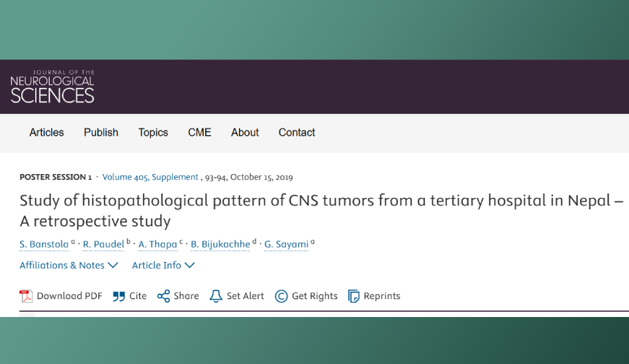Click the POSTER SESSION 1 label
629x364 pixels.
56,177
